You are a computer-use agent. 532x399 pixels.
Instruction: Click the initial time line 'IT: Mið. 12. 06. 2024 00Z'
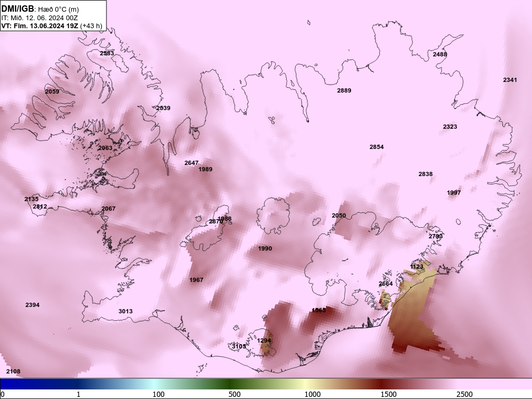[39, 18]
